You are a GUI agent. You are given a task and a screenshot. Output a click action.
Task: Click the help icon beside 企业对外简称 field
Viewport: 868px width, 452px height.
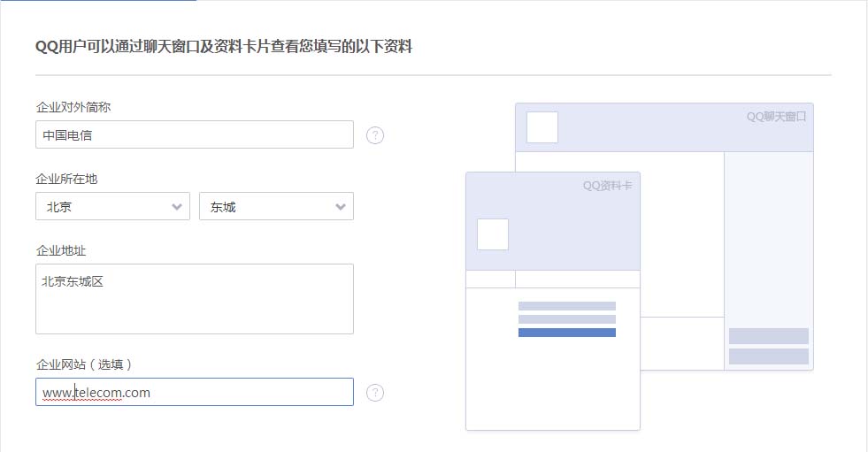pyautogui.click(x=375, y=135)
